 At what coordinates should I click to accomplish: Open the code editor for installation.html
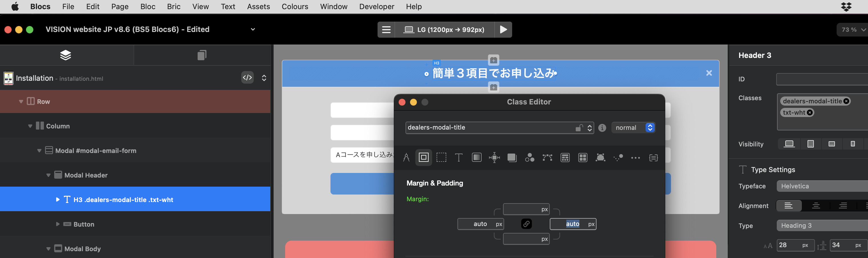[247, 78]
